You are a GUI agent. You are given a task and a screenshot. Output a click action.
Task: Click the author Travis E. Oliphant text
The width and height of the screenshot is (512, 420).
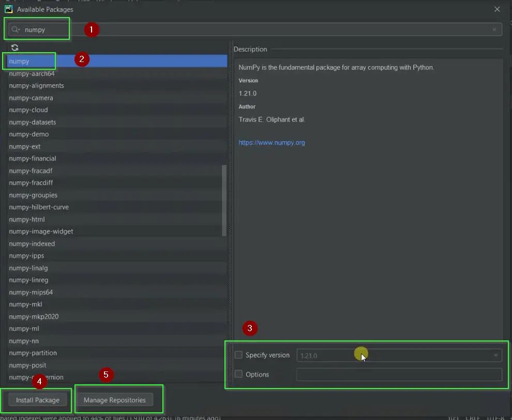(x=272, y=119)
